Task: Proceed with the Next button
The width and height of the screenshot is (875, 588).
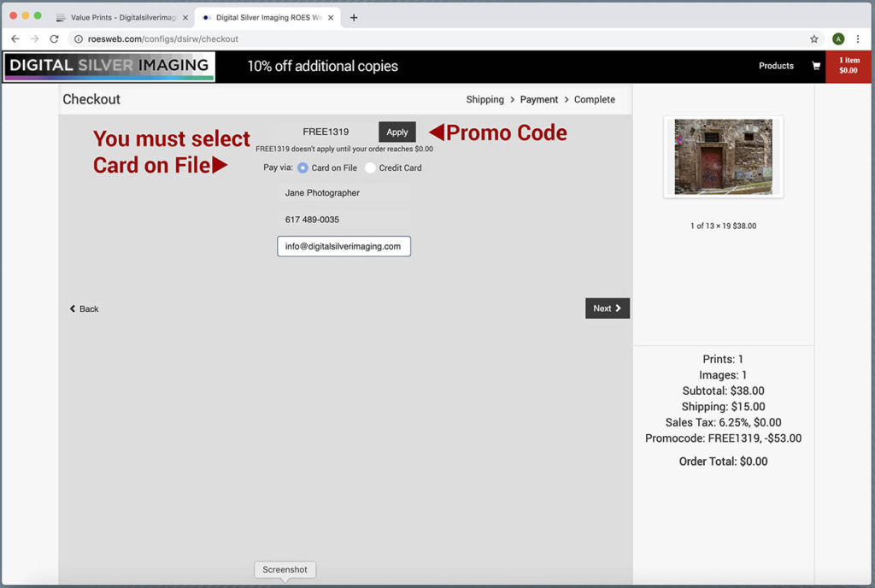Action: (x=608, y=309)
